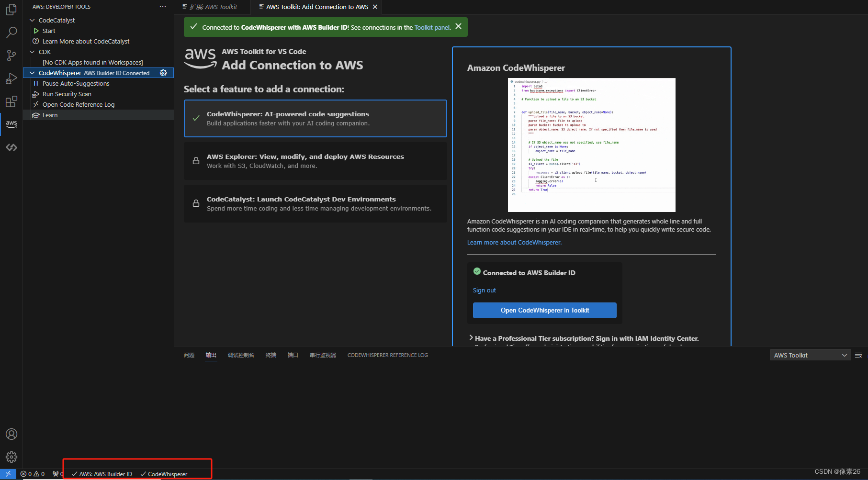
Task: Collapse the CodeWhisperer tree node
Action: (x=32, y=73)
